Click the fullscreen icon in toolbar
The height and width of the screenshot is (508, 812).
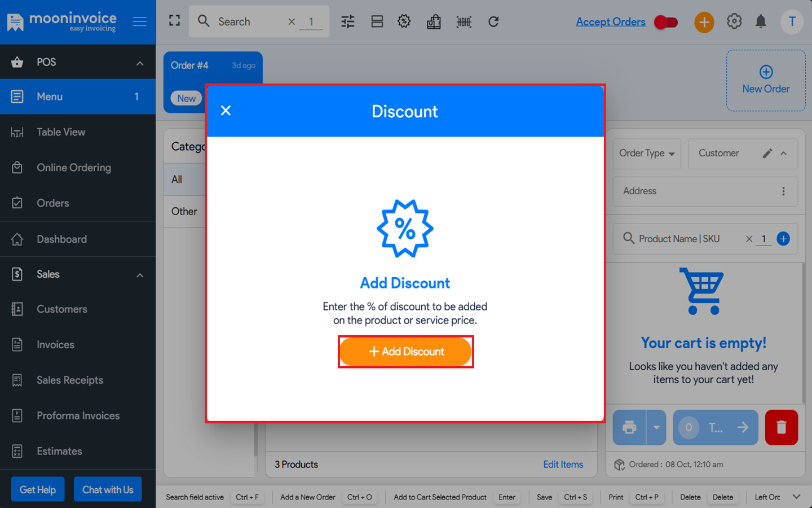tap(175, 21)
